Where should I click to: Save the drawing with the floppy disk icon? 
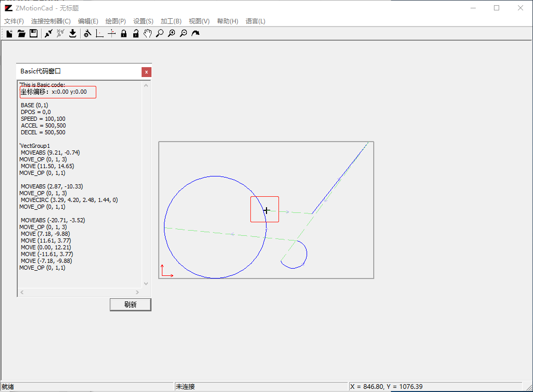point(33,33)
